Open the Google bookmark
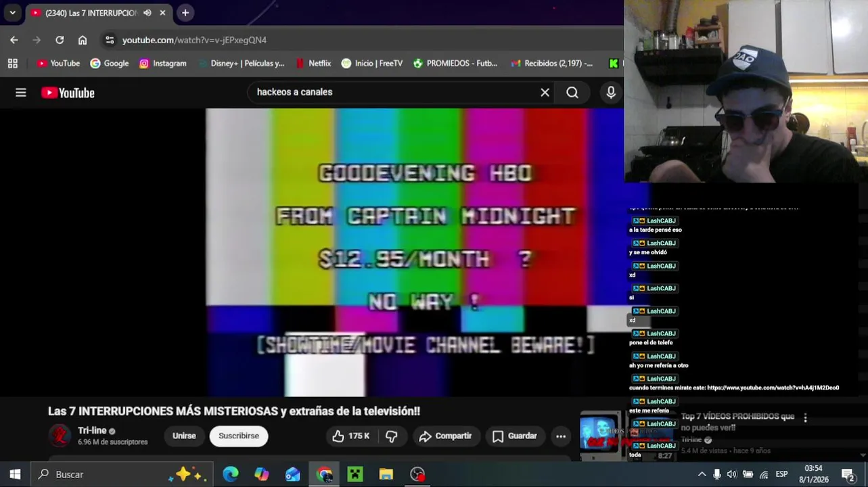The height and width of the screenshot is (487, 868). tap(109, 63)
